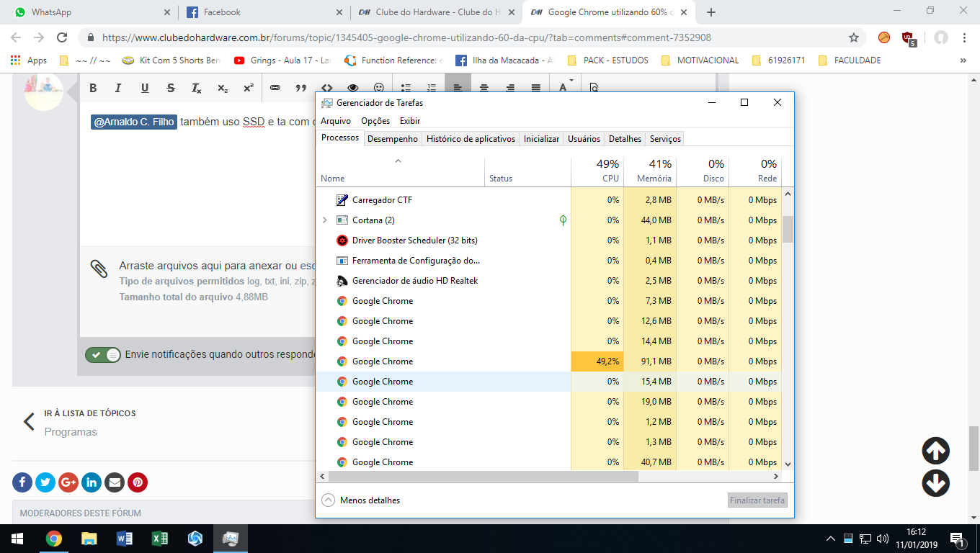Go back to the previous page
This screenshot has height=553, width=980.
(16, 37)
